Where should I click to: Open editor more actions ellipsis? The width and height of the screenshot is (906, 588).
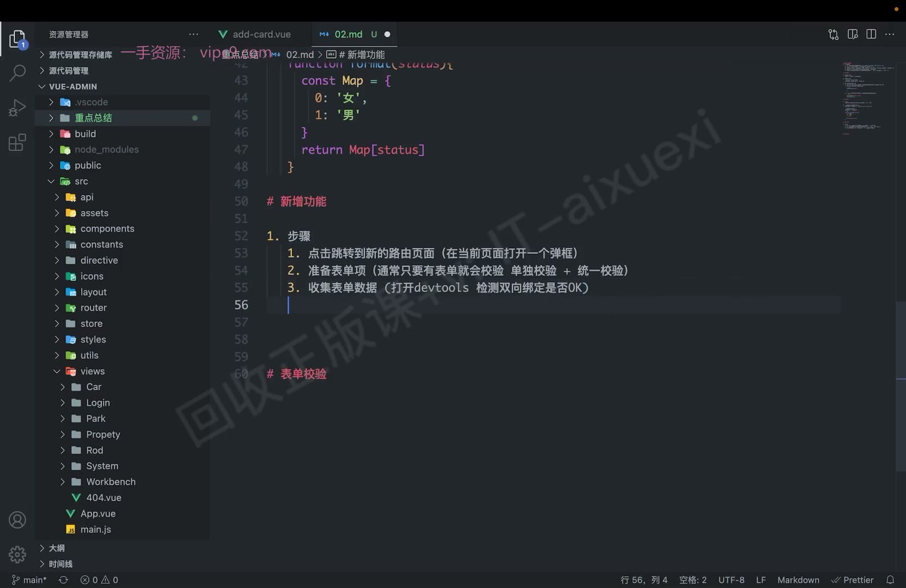[890, 34]
